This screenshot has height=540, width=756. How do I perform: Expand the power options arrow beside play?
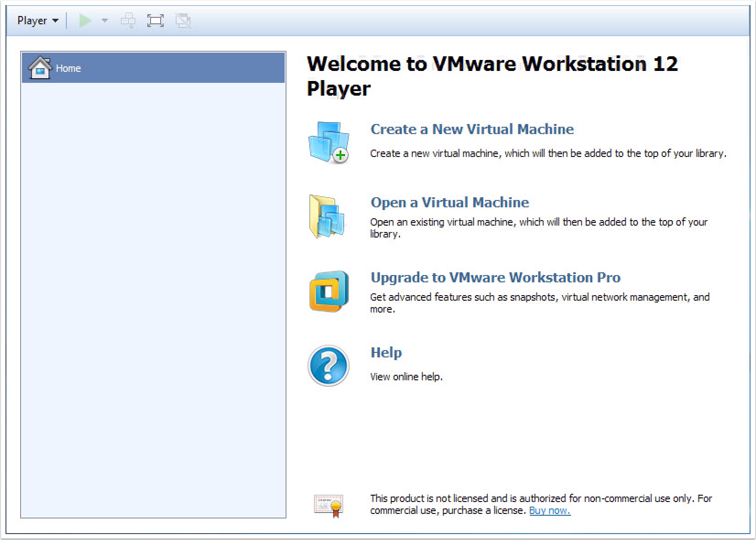tap(105, 21)
